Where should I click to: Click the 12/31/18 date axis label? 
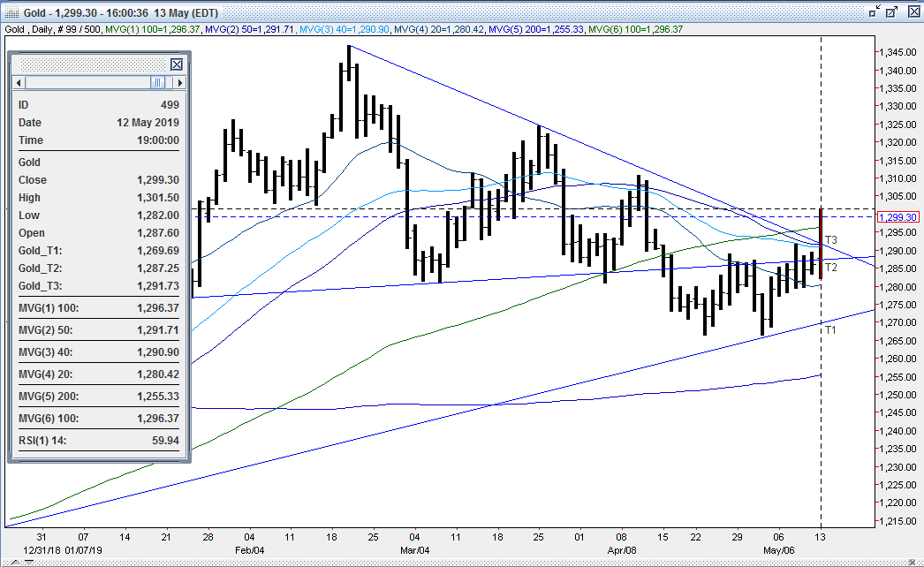click(40, 550)
